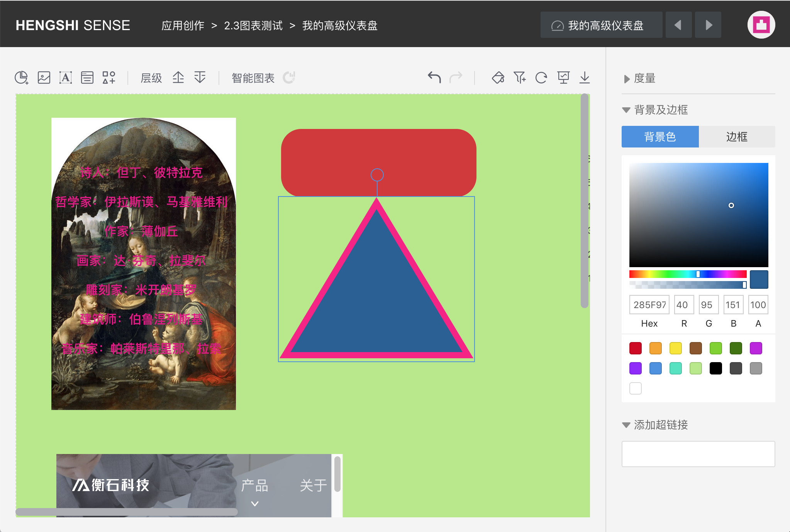Pick the blue preset swatch
Screen dimensions: 790x532
tap(656, 368)
